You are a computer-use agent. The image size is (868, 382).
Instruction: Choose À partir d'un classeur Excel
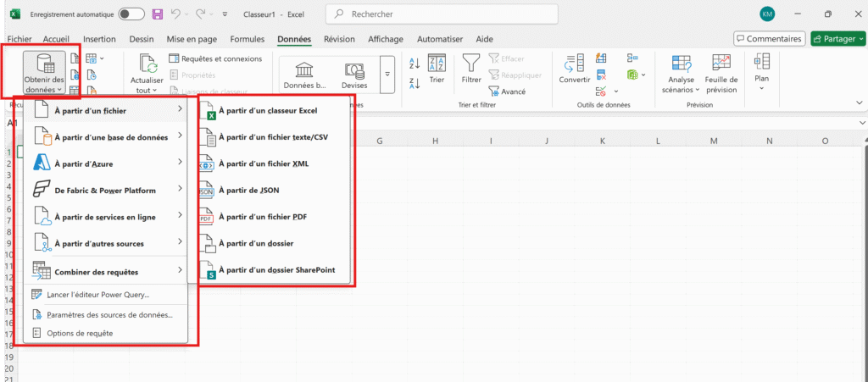click(x=267, y=109)
